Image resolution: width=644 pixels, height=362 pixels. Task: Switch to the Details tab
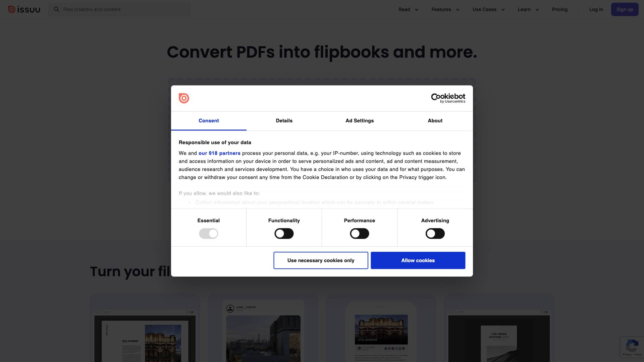[284, 121]
